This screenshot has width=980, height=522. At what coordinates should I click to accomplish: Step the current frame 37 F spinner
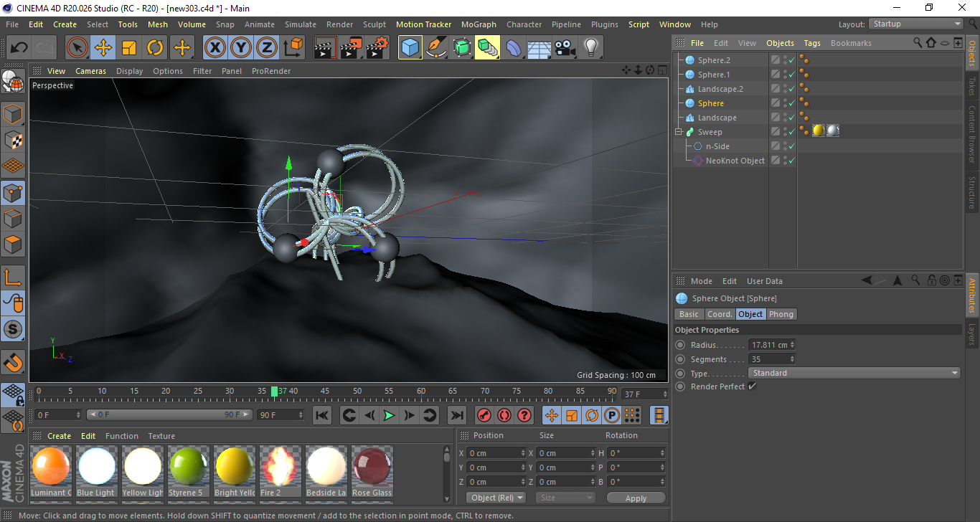coord(665,394)
